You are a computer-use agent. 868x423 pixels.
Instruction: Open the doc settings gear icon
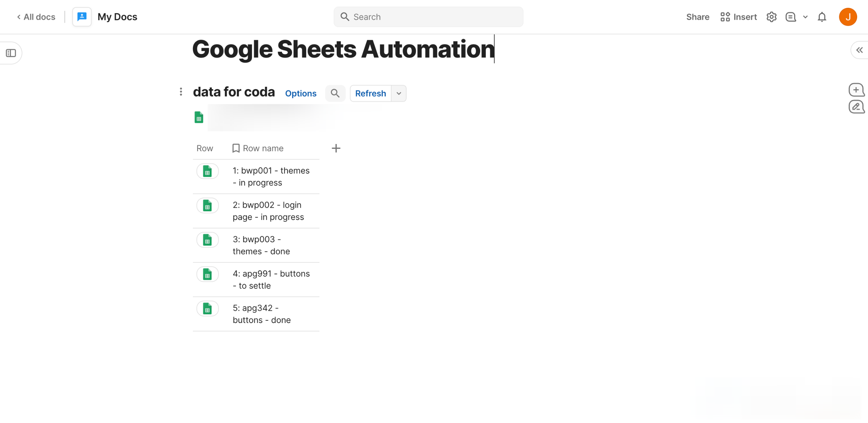point(771,17)
